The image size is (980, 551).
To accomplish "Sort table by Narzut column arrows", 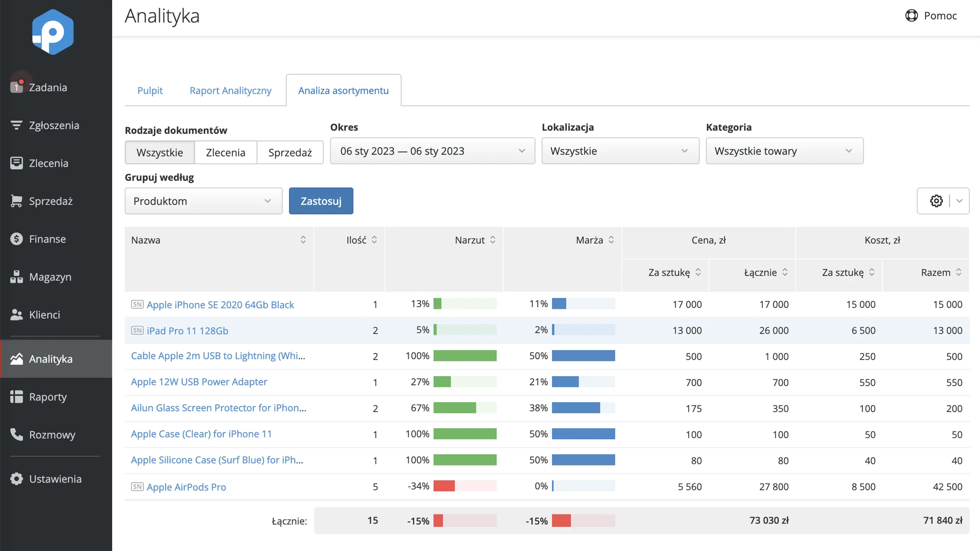I will point(493,240).
